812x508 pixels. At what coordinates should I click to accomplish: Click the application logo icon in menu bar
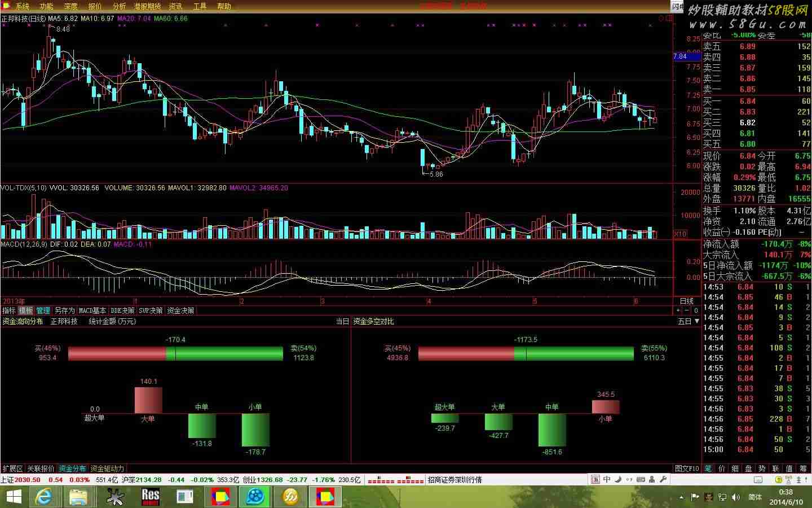pos(6,6)
